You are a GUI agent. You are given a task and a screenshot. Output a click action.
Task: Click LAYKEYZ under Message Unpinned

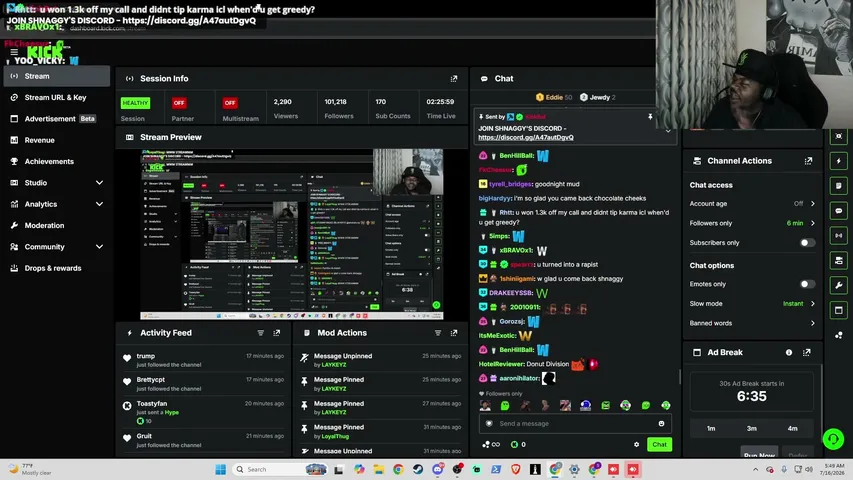[333, 365]
